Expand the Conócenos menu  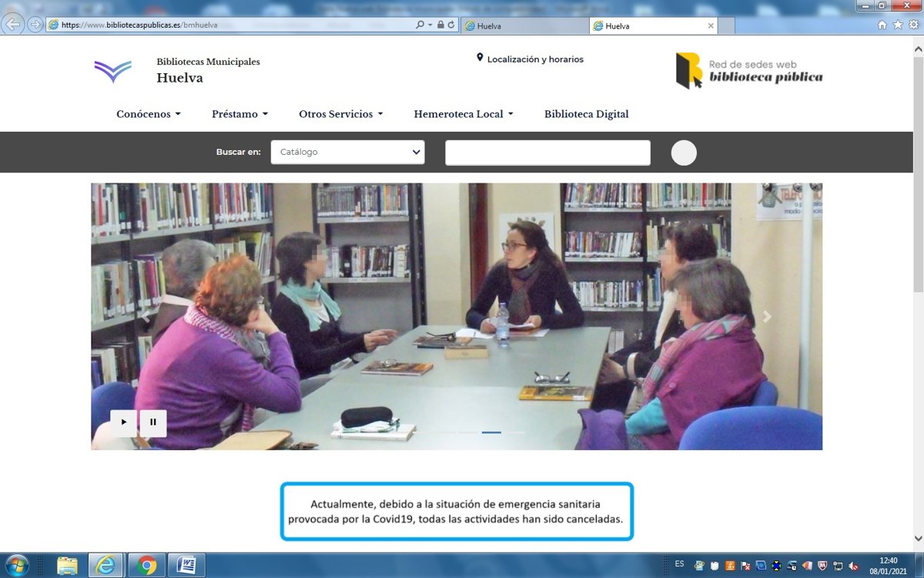[149, 114]
